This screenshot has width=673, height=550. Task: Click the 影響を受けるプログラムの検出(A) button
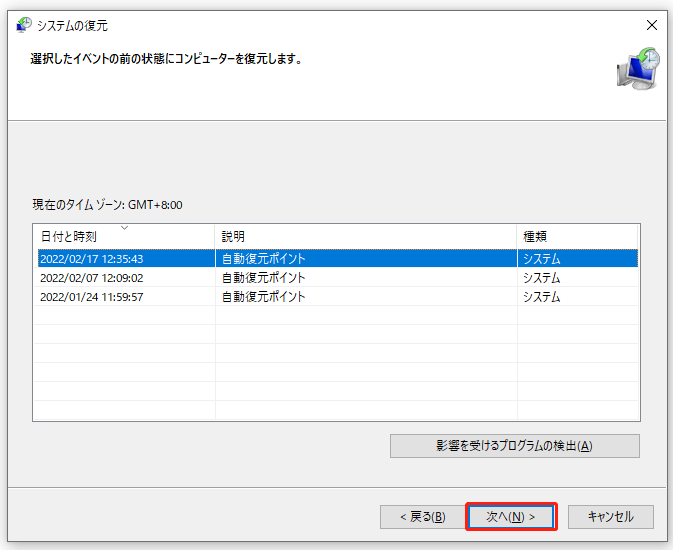(x=515, y=446)
